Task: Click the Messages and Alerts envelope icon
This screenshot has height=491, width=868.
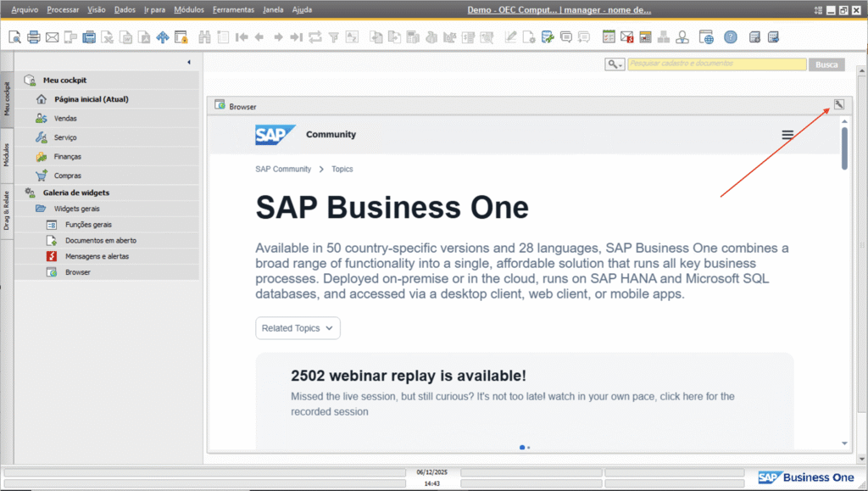Action: pyautogui.click(x=626, y=37)
